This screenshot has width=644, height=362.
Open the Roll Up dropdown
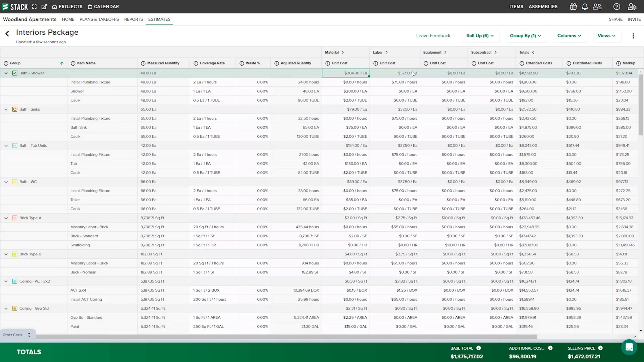click(x=479, y=36)
